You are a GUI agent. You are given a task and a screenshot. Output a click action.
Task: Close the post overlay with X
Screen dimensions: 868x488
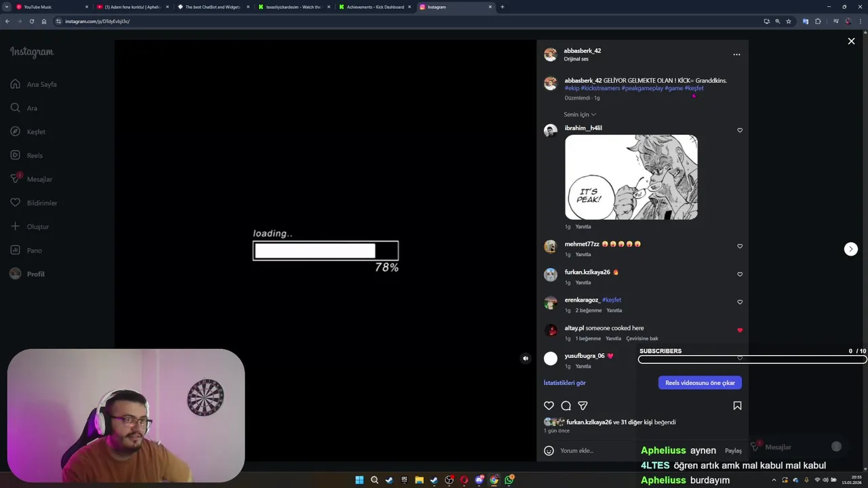tap(851, 41)
